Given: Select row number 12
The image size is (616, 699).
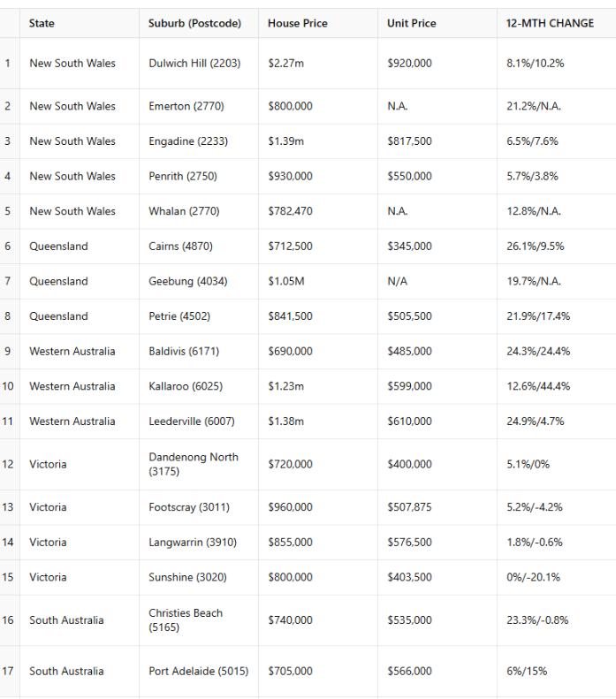Looking at the screenshot, I should [x=8, y=464].
